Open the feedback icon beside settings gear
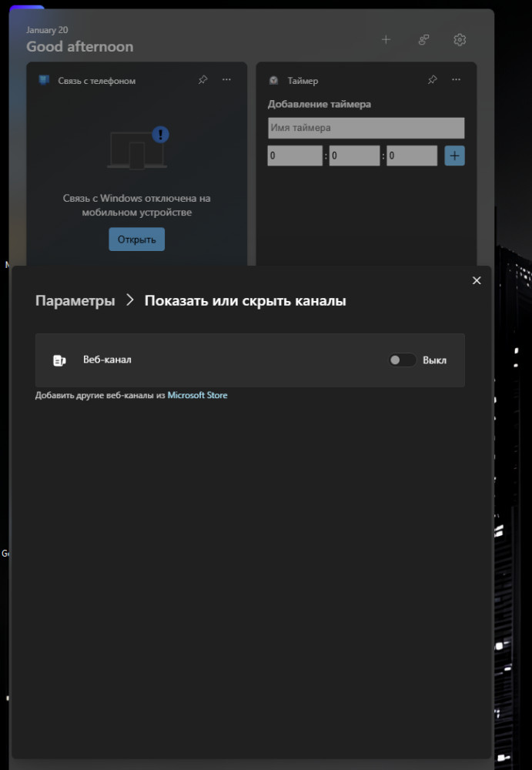This screenshot has height=770, width=532. tap(423, 40)
